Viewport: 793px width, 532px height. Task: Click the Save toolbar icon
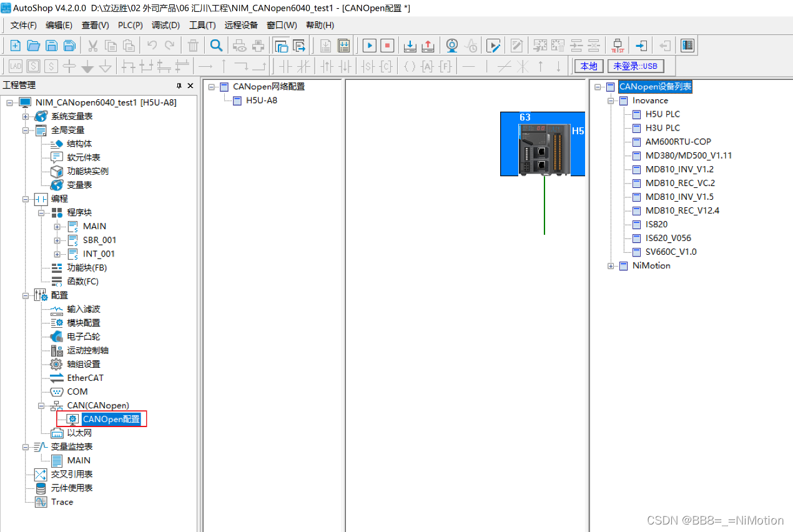pyautogui.click(x=52, y=46)
